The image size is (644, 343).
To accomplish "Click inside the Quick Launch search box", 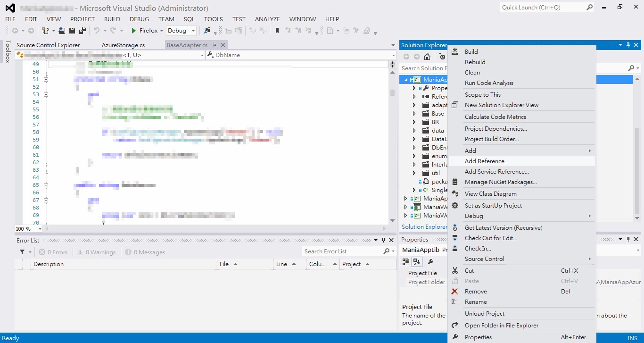I will 542,7.
